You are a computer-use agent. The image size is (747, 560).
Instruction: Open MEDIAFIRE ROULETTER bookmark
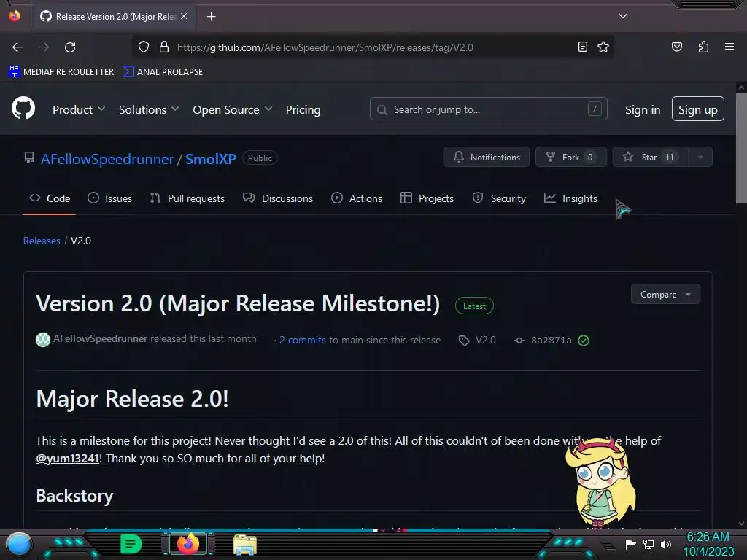point(61,72)
